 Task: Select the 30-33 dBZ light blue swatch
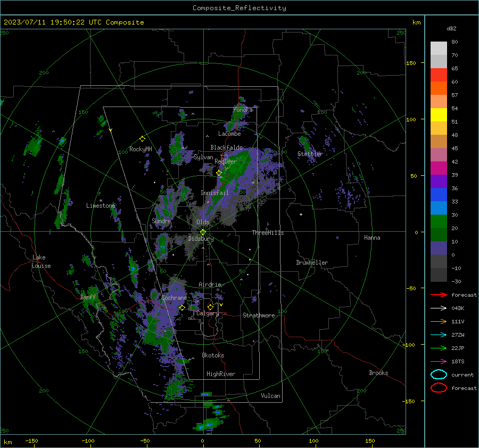point(439,208)
